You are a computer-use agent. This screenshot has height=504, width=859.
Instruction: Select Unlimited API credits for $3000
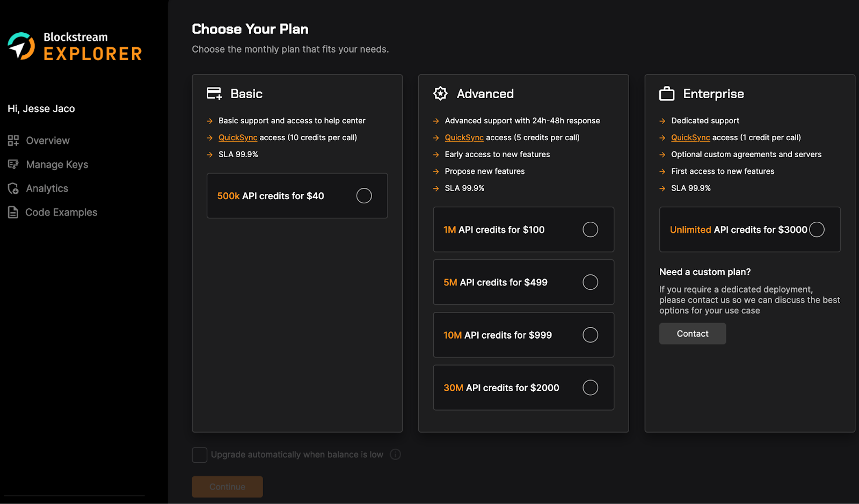pyautogui.click(x=817, y=230)
